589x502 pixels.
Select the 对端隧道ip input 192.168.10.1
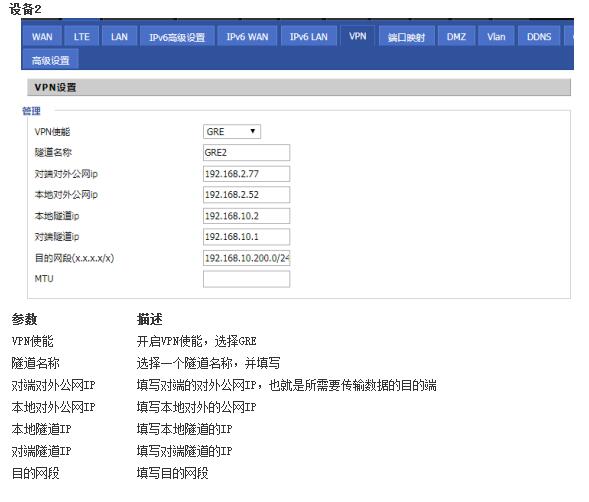click(x=246, y=237)
